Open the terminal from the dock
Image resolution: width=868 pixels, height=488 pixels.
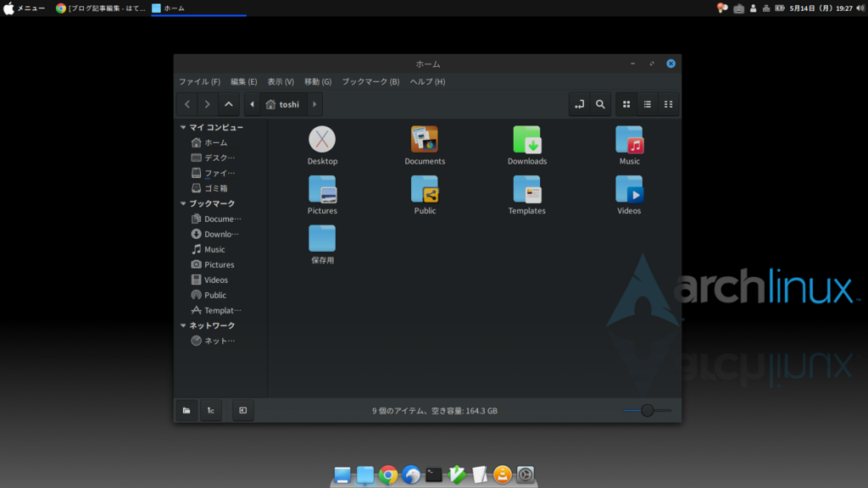[433, 475]
